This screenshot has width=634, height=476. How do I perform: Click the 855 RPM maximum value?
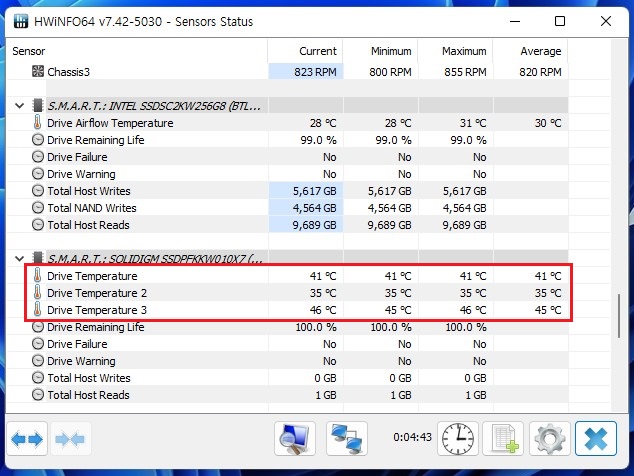coord(465,72)
